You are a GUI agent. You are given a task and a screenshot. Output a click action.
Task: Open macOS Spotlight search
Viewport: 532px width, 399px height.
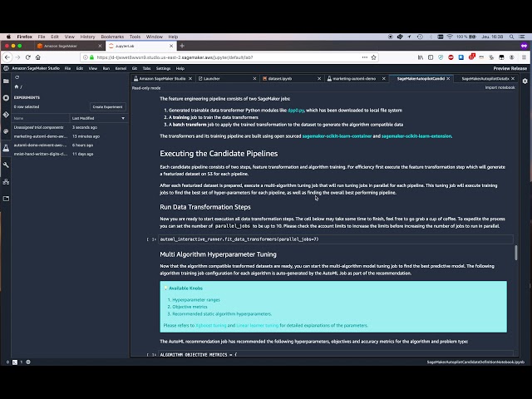(x=511, y=37)
